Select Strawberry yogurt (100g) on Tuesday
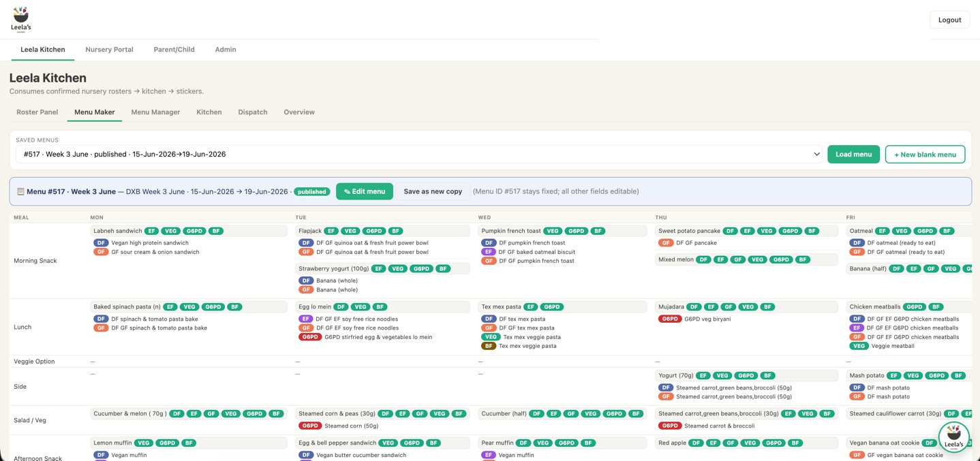980x461 pixels. [x=333, y=268]
